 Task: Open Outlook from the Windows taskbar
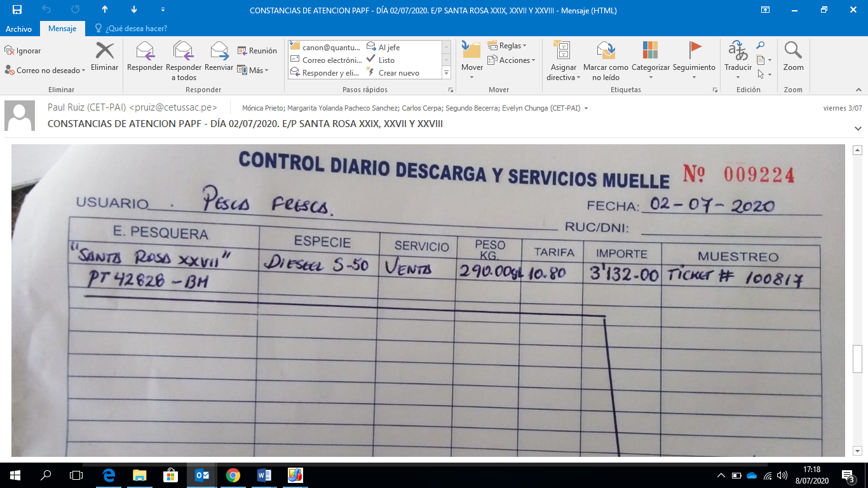pos(202,475)
